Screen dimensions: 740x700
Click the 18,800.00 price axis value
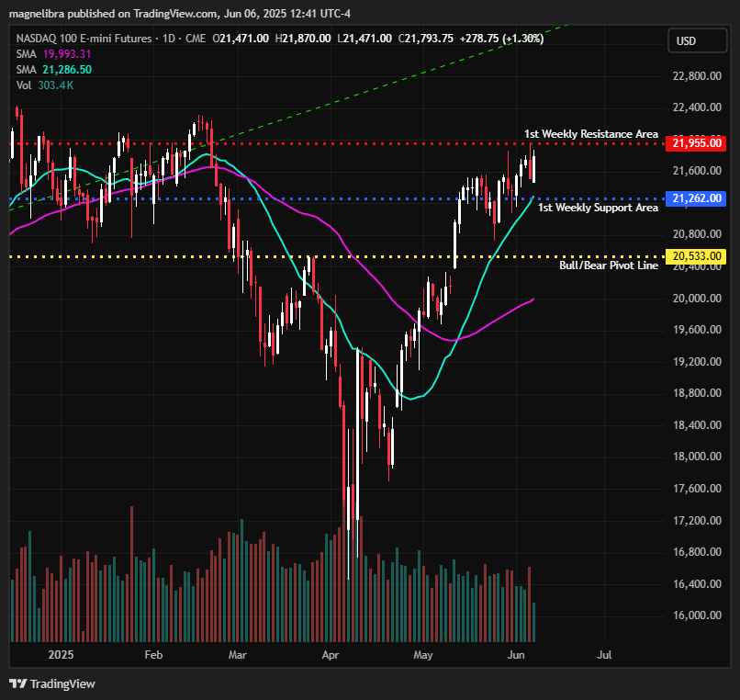(x=697, y=393)
